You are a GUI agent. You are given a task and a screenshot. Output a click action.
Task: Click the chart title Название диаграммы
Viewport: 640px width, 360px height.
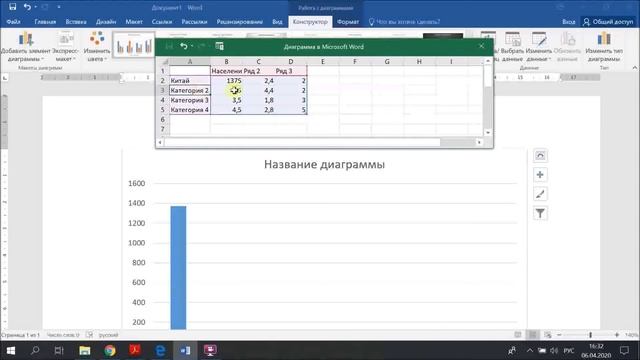[x=324, y=164]
